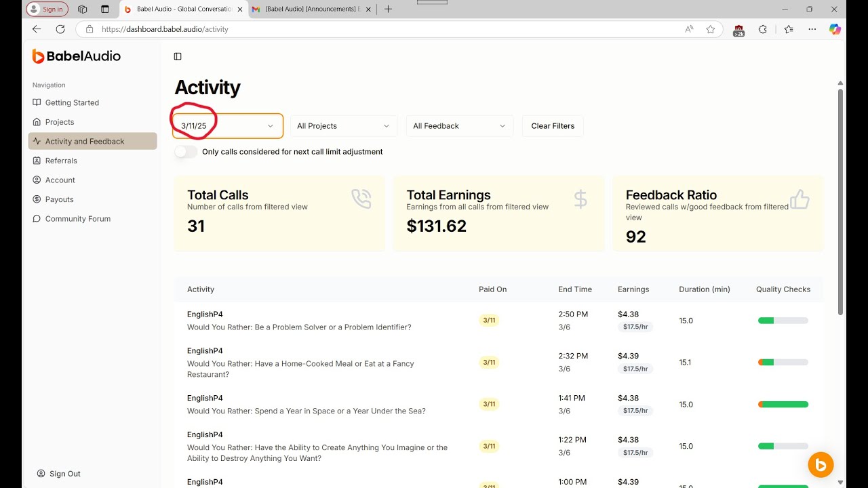Switch to the Babel Audio Announcements Gmail tab
This screenshot has width=868, height=488.
tap(311, 9)
